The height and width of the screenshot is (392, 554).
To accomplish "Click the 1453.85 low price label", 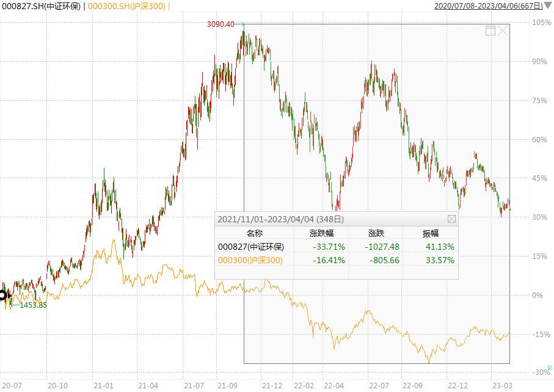I will click(x=33, y=305).
